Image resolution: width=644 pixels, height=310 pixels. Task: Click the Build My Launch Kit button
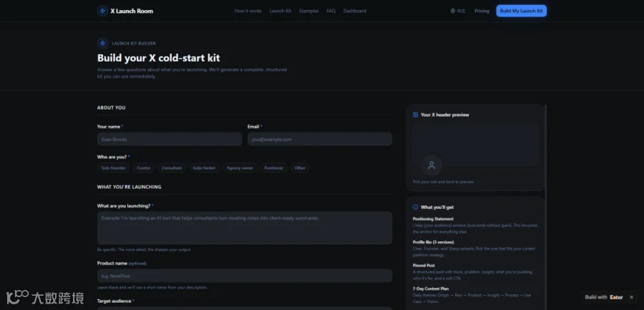coord(521,11)
